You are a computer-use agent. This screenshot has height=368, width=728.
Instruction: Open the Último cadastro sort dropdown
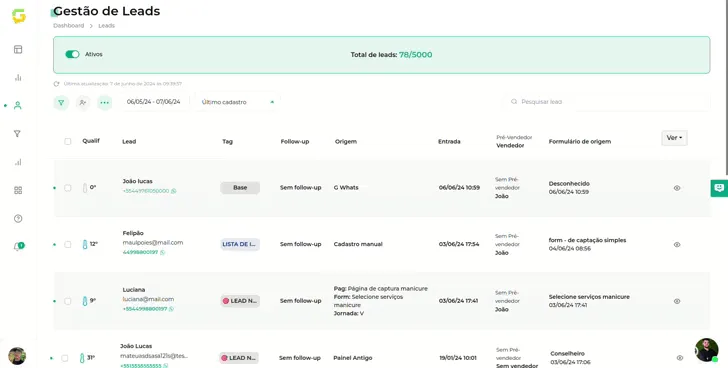pos(237,102)
